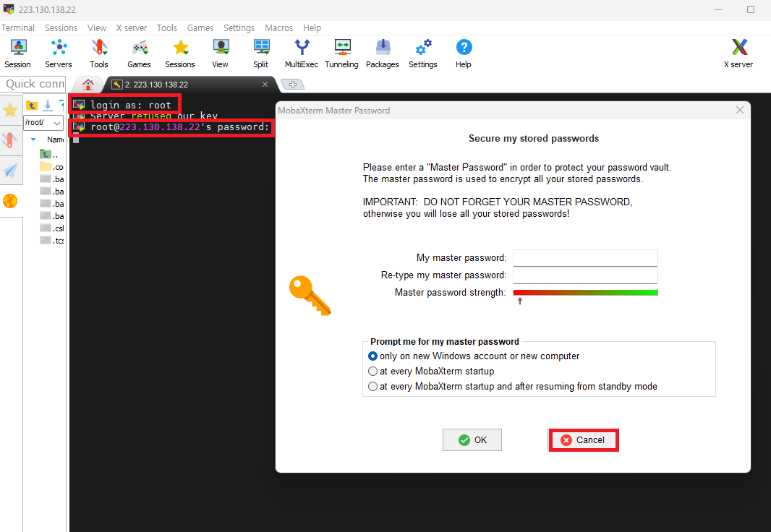Open the Servers toolbar icon
Viewport: 771px width, 532px height.
[x=59, y=53]
